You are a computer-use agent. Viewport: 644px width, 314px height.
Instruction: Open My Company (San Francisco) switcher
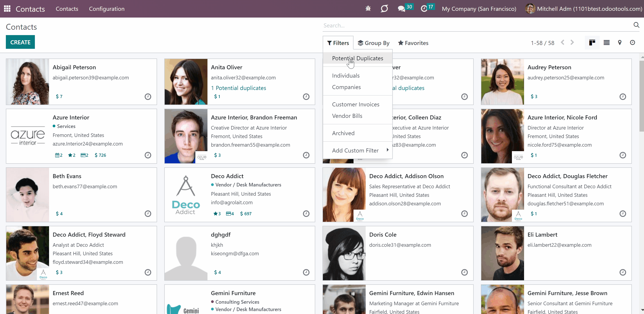(479, 9)
